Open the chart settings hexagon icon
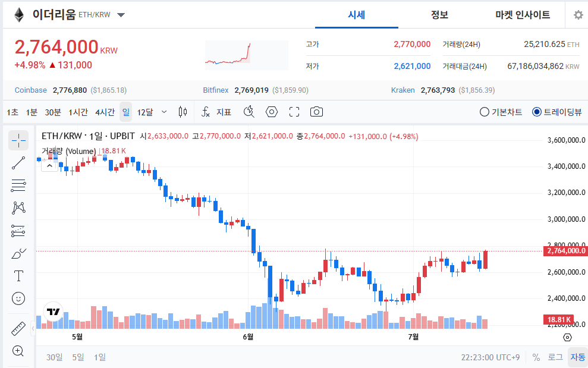Image resolution: width=588 pixels, height=368 pixels. click(272, 112)
